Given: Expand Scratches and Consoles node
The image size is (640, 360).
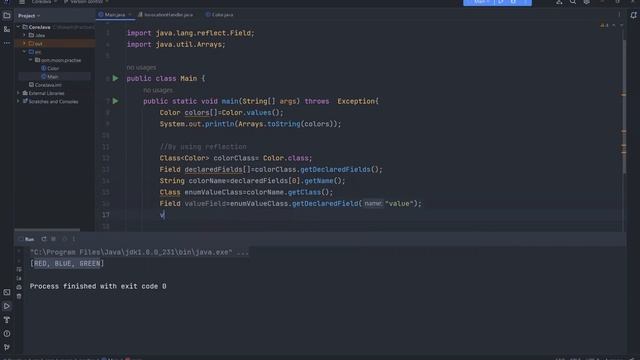Looking at the screenshot, I should (18, 101).
